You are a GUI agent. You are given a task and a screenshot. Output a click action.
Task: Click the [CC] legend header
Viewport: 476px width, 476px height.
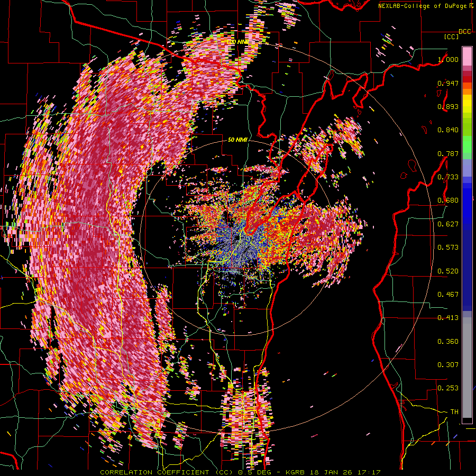tap(452, 37)
